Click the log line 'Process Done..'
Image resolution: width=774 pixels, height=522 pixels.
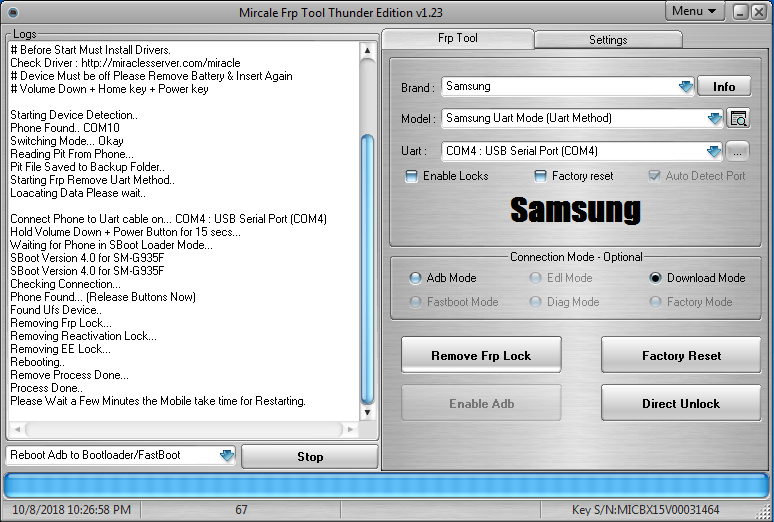(46, 388)
